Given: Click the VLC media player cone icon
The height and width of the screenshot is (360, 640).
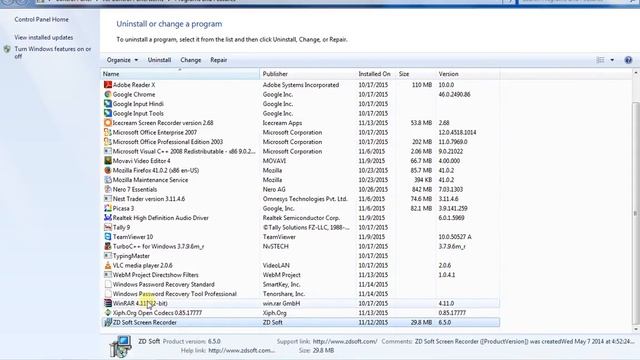Looking at the screenshot, I should click(108, 265).
